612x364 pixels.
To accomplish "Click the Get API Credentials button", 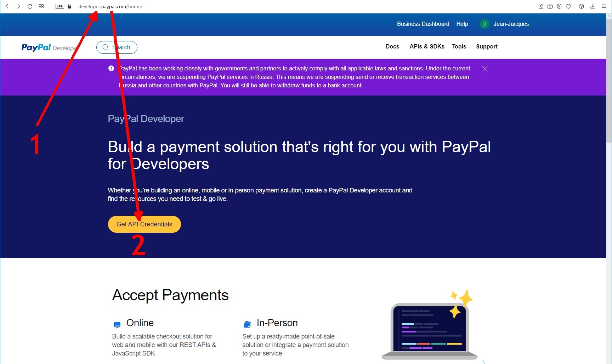I will coord(144,224).
